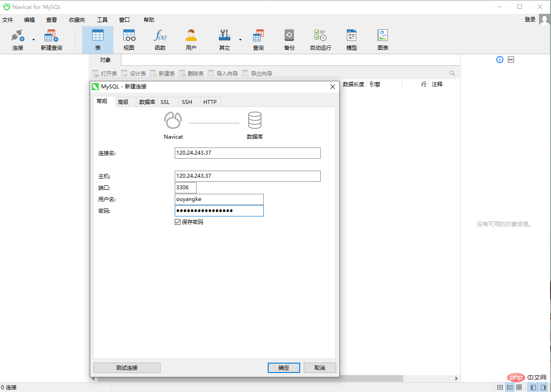
Task: Click the search magnifier icon
Action: tap(452, 73)
